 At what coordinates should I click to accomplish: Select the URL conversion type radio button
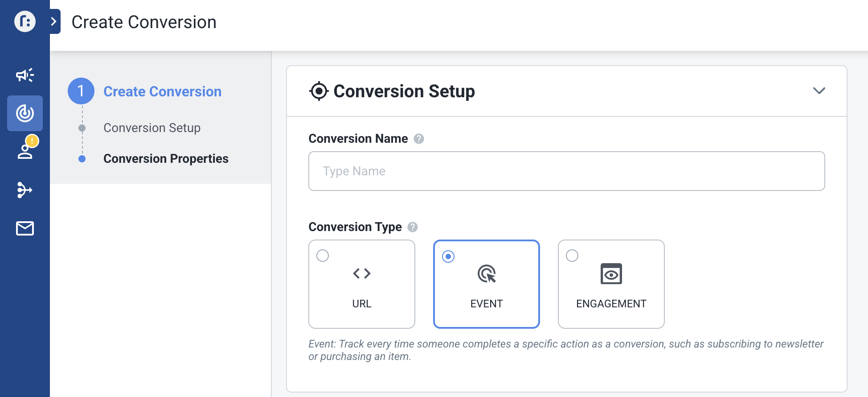(323, 256)
